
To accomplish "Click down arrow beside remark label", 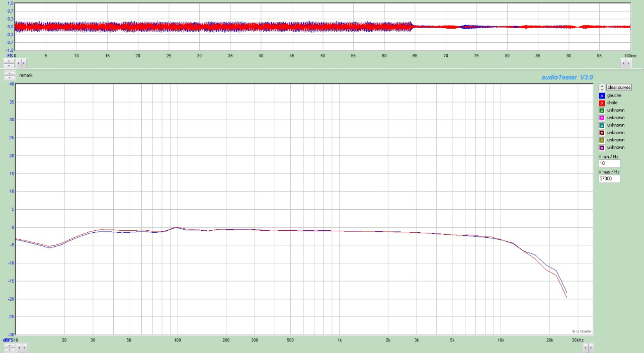I will (9, 78).
